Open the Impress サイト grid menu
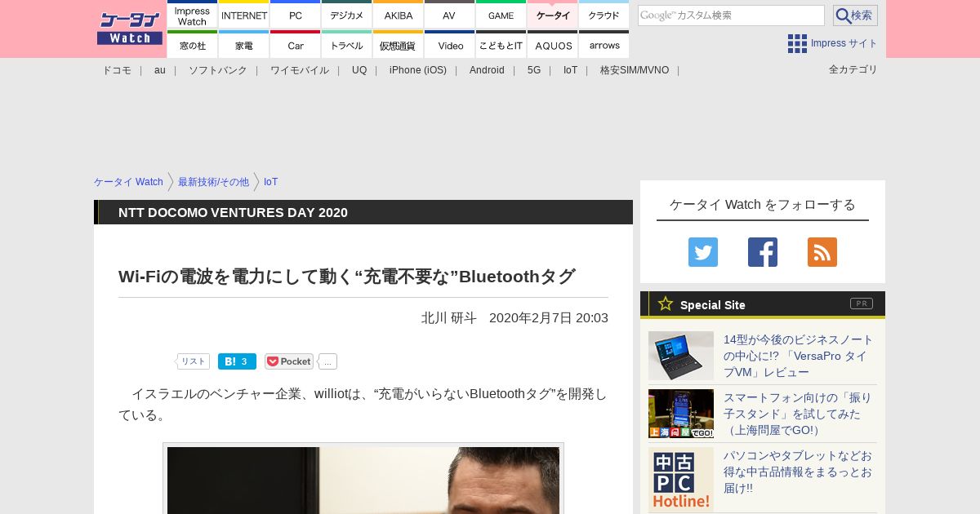The image size is (980, 514). 832,43
